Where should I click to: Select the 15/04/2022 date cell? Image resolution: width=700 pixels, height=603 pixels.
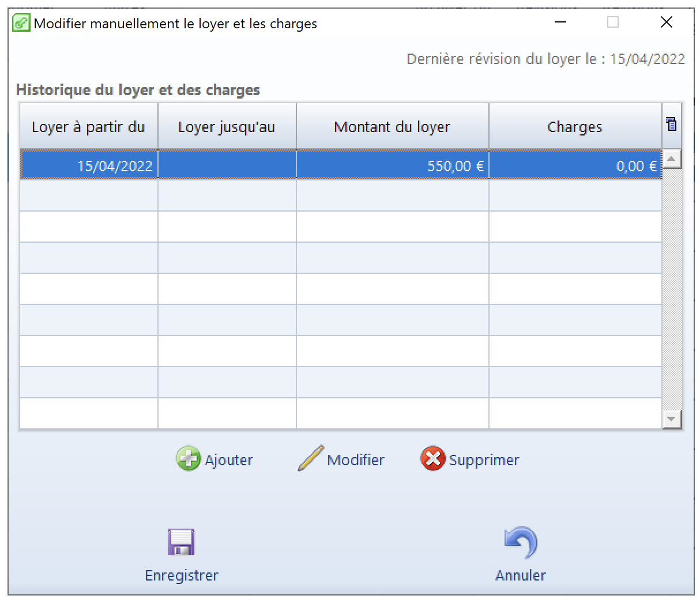point(89,165)
